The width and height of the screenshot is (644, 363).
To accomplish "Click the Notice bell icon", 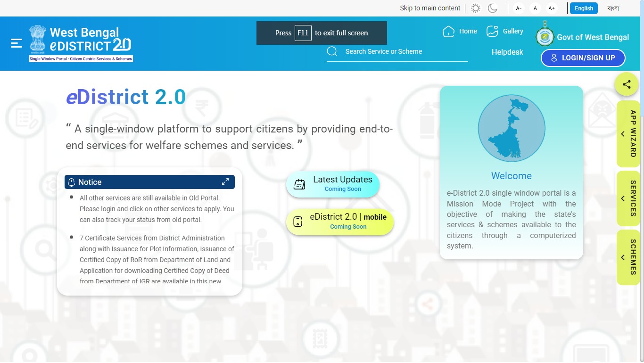I will pyautogui.click(x=72, y=182).
